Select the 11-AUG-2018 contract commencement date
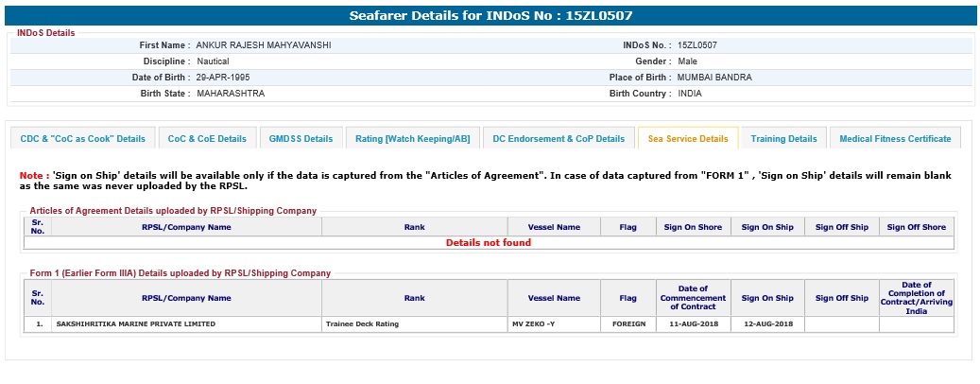Viewport: 980px width, 384px height. [693, 324]
